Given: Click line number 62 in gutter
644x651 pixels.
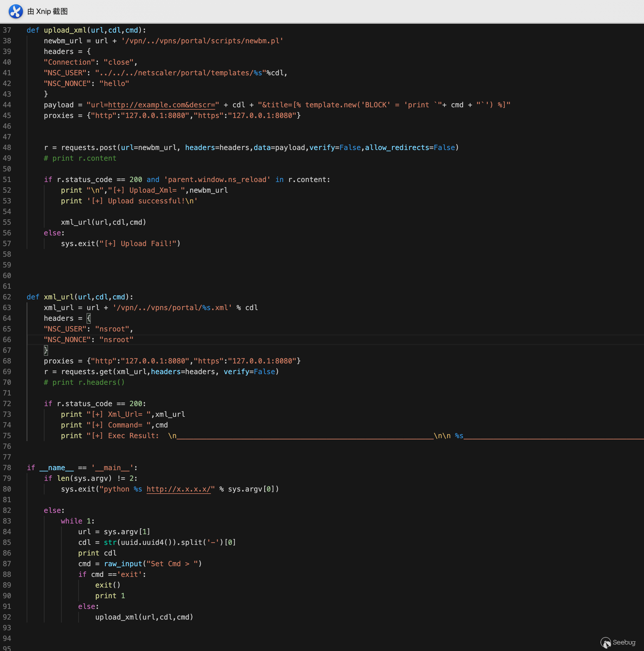Looking at the screenshot, I should click(7, 297).
